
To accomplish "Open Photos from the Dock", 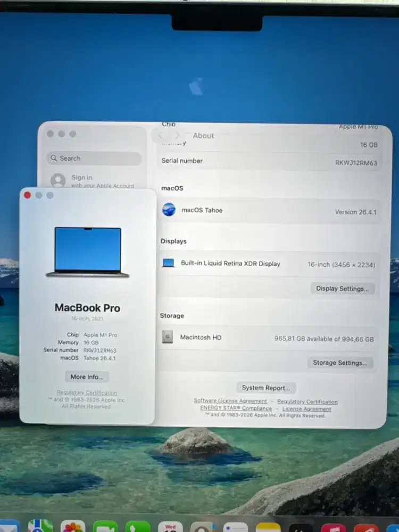I will point(72,526).
